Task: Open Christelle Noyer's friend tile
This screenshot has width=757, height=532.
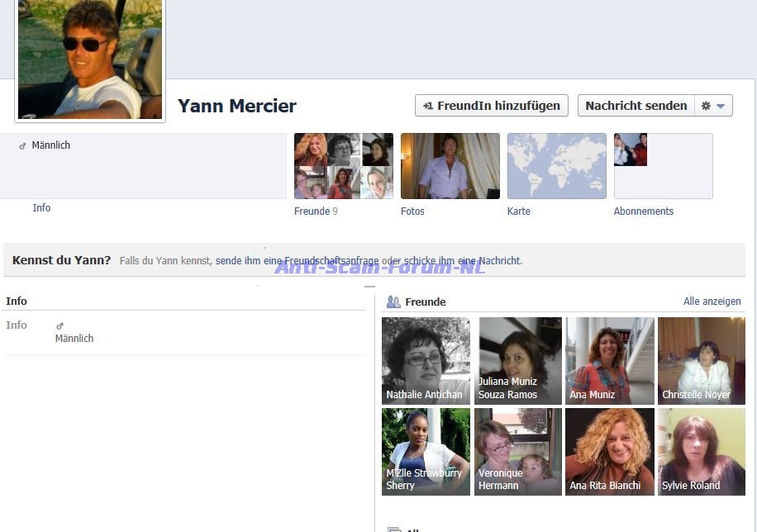Action: tap(701, 360)
